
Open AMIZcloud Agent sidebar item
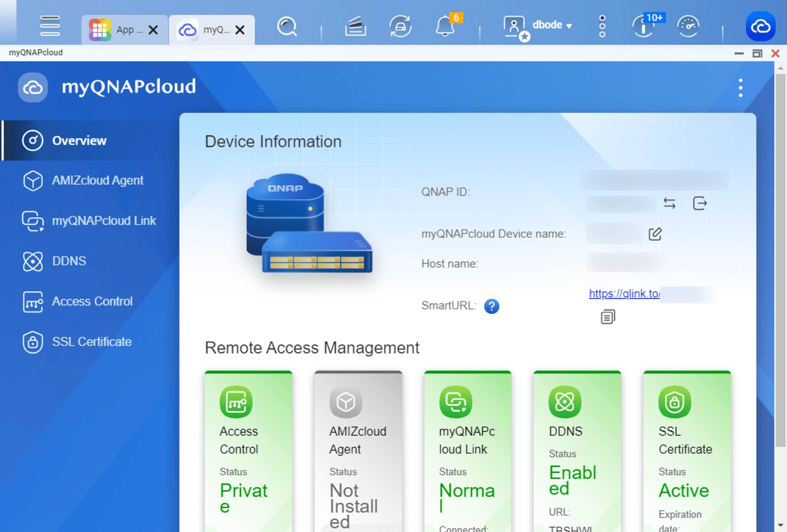point(91,180)
